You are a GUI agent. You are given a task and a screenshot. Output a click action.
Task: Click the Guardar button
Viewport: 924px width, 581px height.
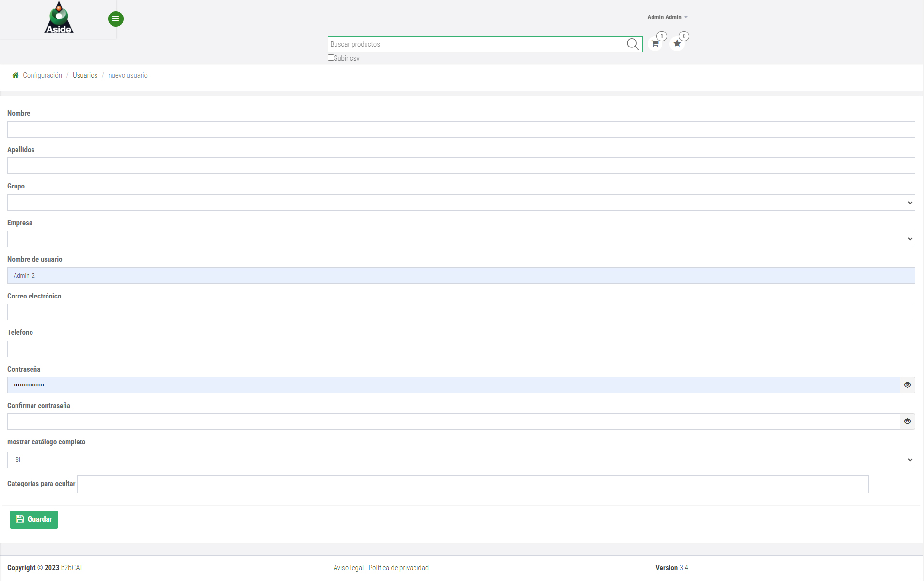click(34, 519)
